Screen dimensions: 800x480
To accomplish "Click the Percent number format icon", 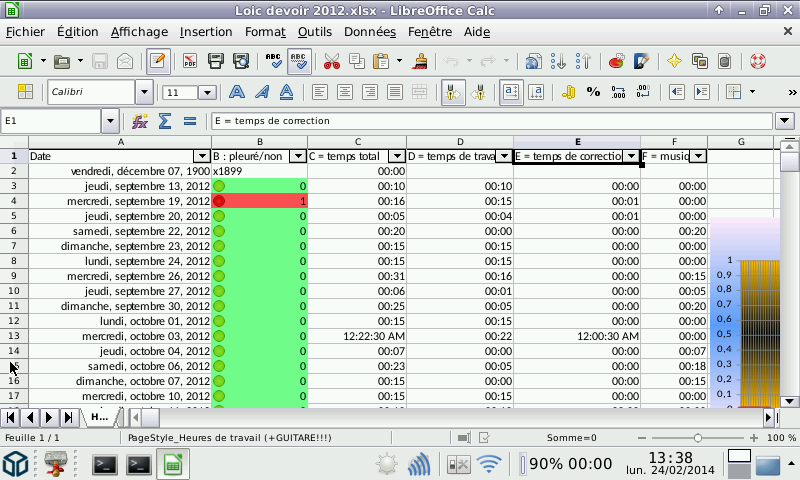I will click(x=593, y=92).
